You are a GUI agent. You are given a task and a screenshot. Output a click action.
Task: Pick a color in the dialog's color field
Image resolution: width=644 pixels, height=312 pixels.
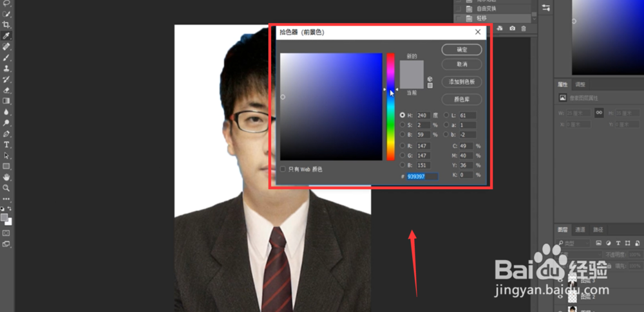[331, 107]
